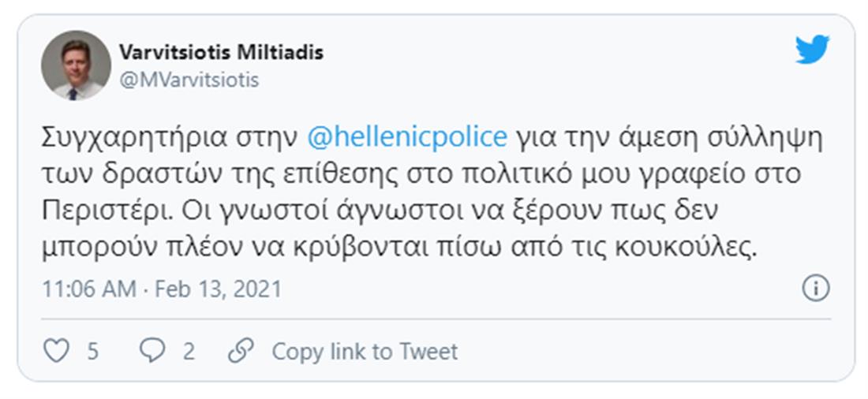Open the @MVarvitsiotis handle link
Viewport: 868px width, 399px height.
(189, 80)
